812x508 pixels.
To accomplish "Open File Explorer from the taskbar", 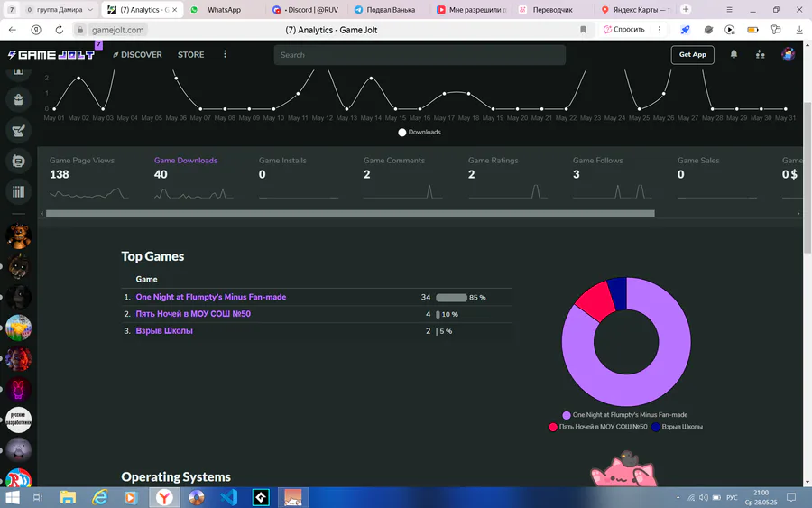I will (68, 498).
